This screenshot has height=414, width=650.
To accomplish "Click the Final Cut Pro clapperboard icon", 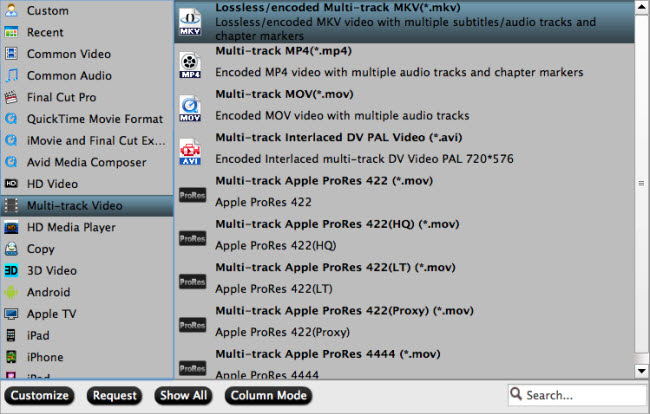I will [x=11, y=97].
